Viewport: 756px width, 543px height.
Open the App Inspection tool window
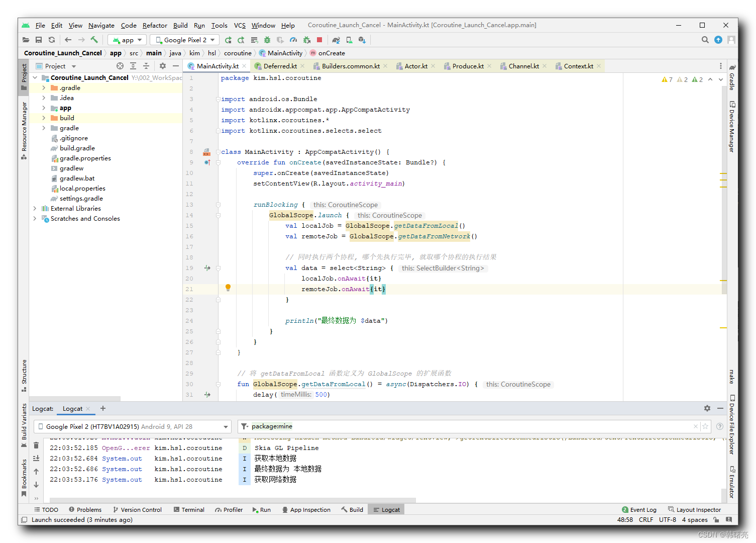point(306,509)
